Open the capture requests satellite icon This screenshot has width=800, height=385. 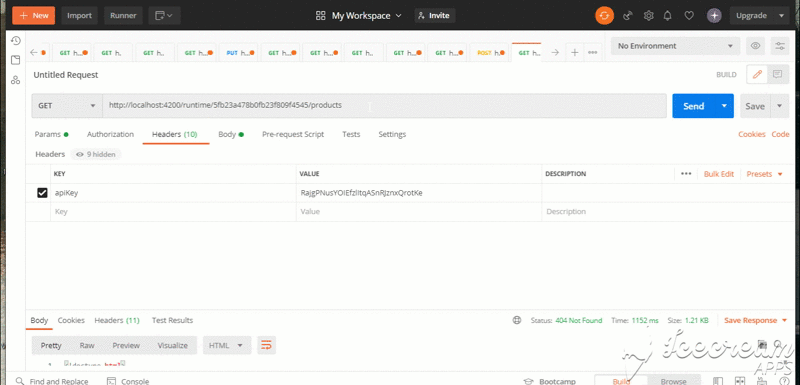(628, 16)
